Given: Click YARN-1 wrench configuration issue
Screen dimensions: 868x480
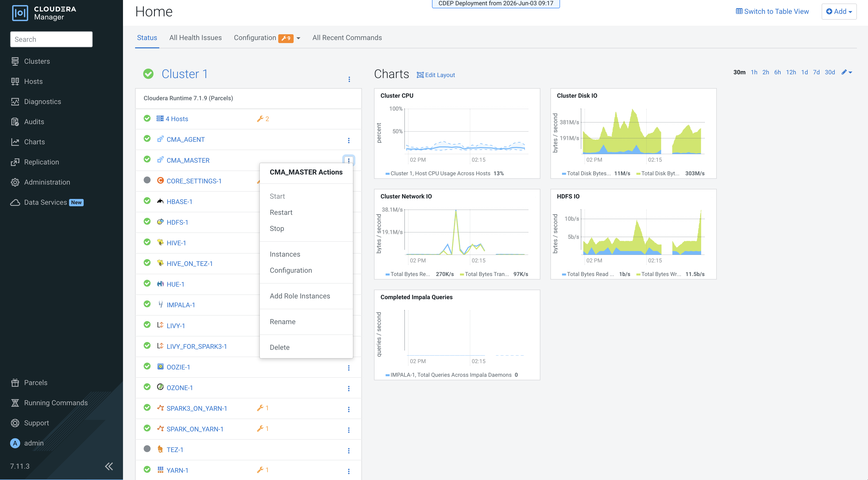Looking at the screenshot, I should [x=263, y=470].
